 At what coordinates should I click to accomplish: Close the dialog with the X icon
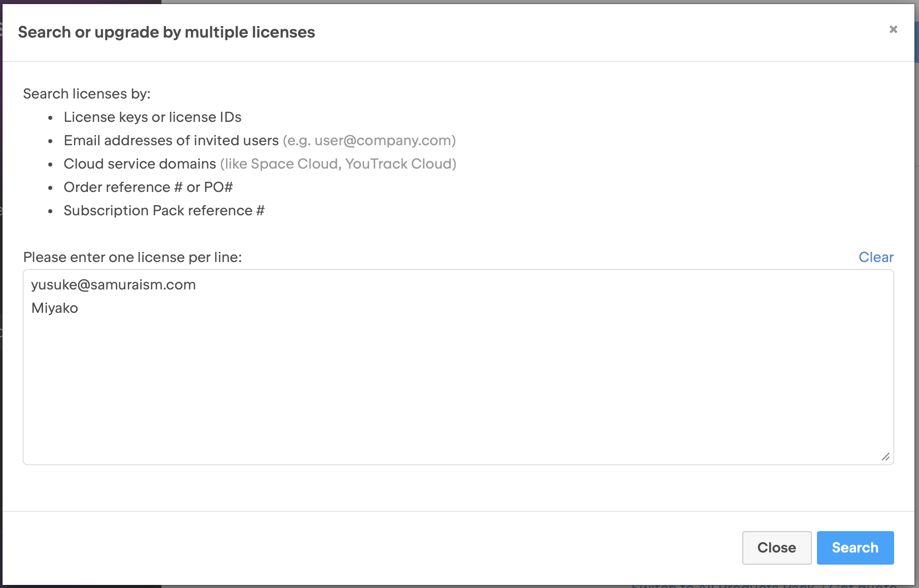pos(893,29)
